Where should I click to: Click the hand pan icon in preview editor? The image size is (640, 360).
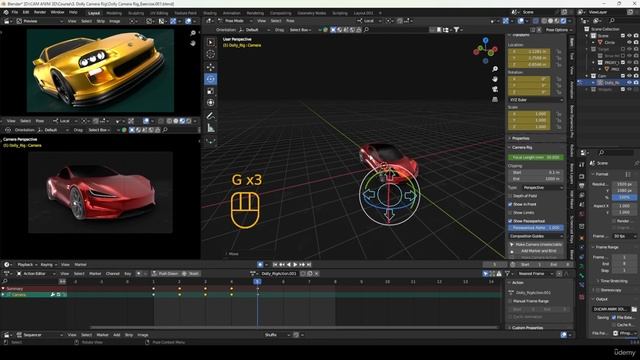pos(193,43)
